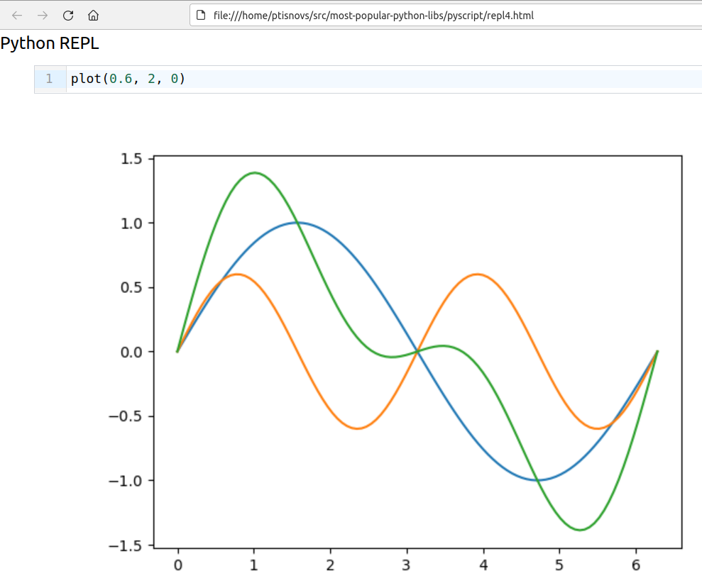This screenshot has height=588, width=702.
Task: Click the y-axis label −0.5
Action: (126, 416)
